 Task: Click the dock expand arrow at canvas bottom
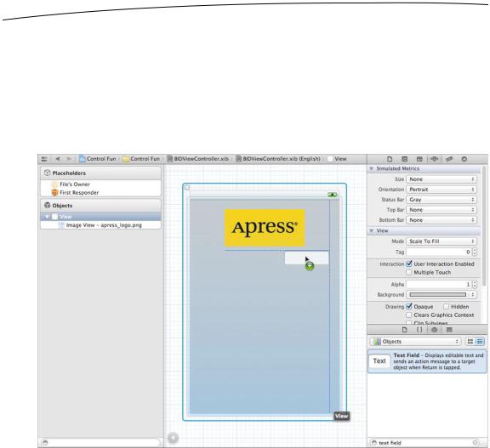point(173,438)
